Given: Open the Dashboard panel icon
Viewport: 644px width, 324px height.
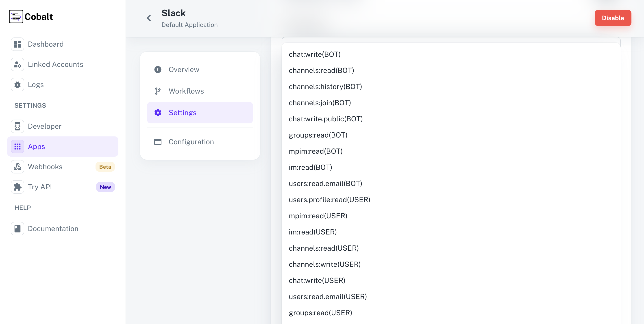Looking at the screenshot, I should [17, 44].
